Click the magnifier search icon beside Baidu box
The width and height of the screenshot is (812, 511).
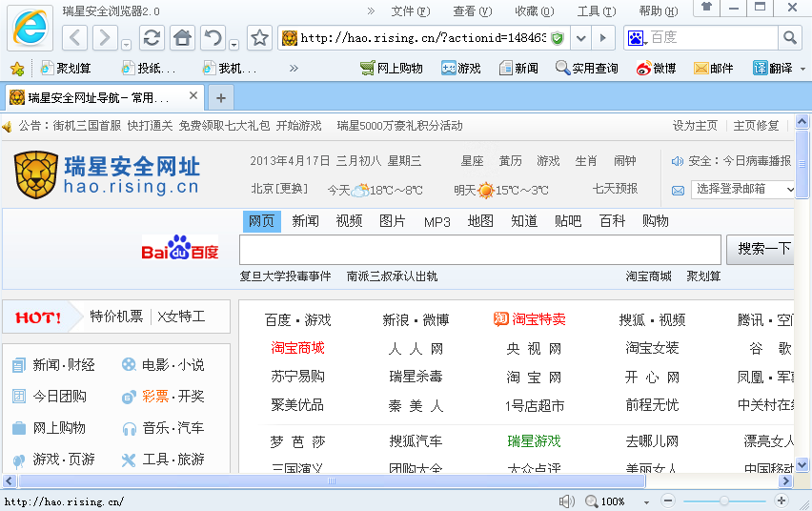tap(789, 38)
